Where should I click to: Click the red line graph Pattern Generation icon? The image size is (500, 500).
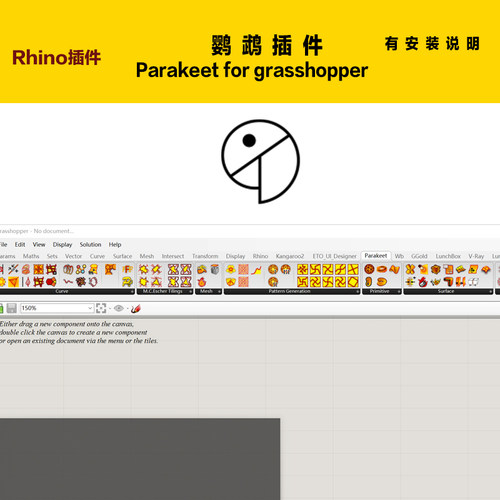[x=256, y=269]
